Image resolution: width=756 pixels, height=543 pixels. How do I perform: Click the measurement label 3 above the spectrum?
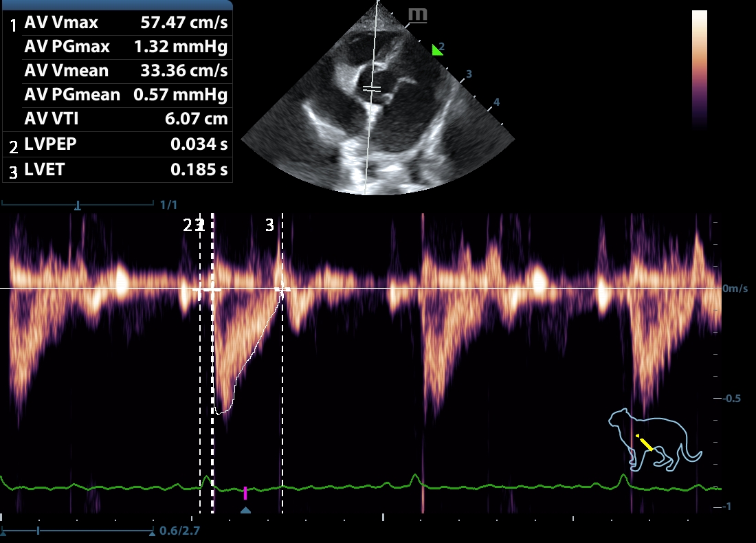tap(269, 225)
